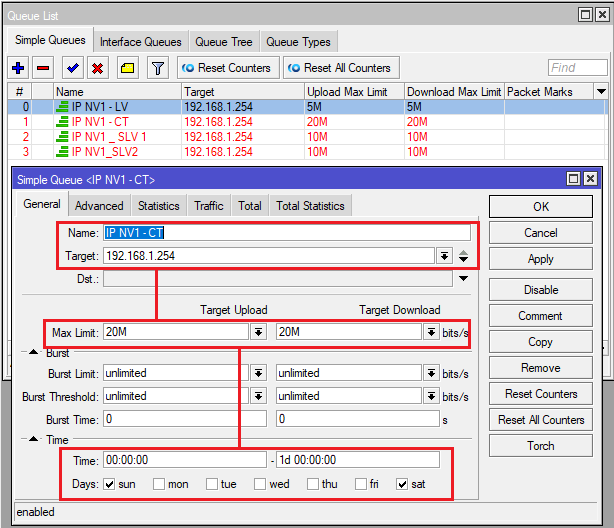Click the Apply button

point(540,259)
